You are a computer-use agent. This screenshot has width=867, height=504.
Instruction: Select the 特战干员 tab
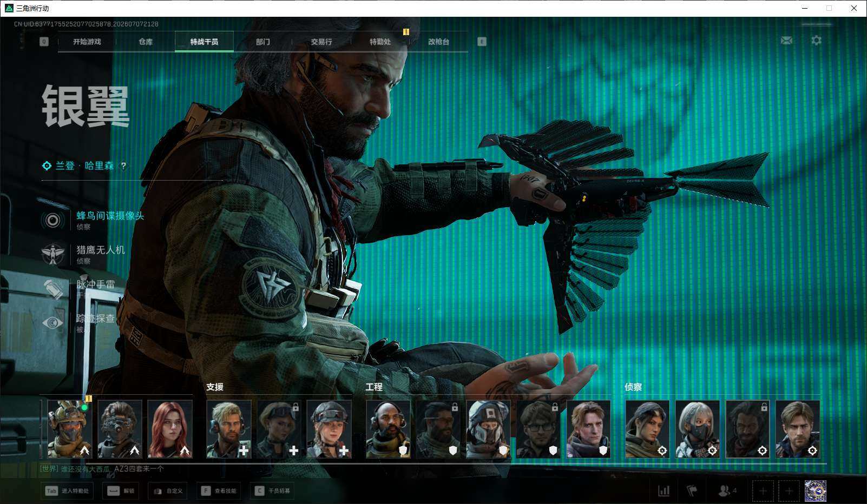pyautogui.click(x=204, y=42)
